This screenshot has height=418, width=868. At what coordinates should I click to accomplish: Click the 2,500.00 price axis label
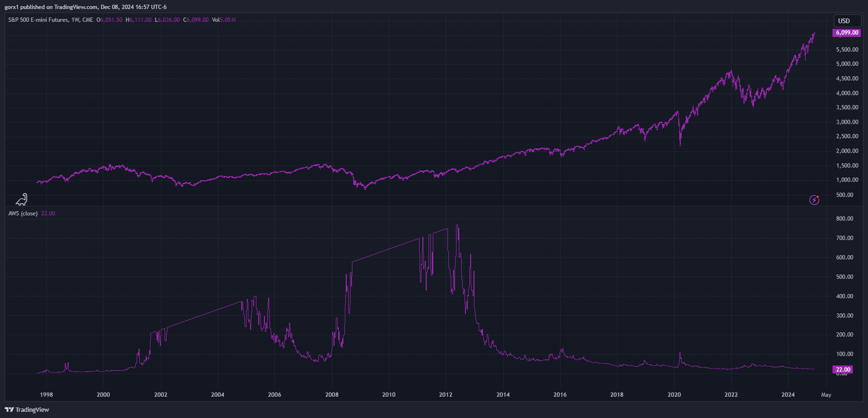tap(847, 136)
